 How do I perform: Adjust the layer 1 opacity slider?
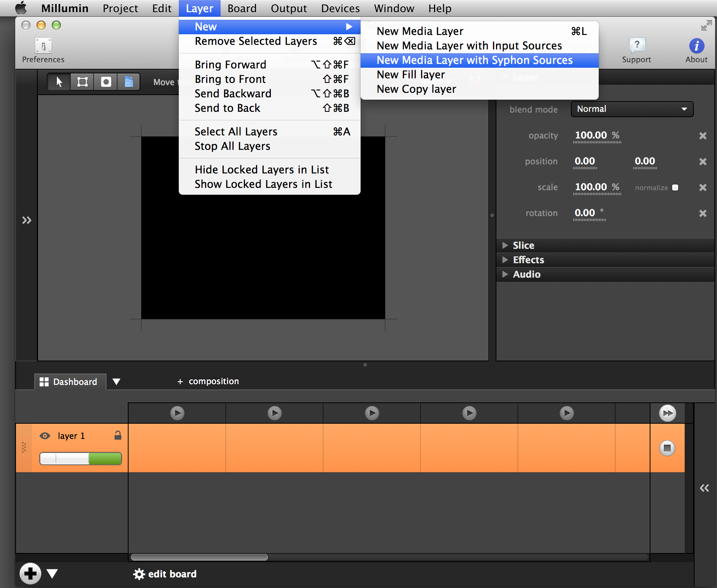(x=81, y=459)
